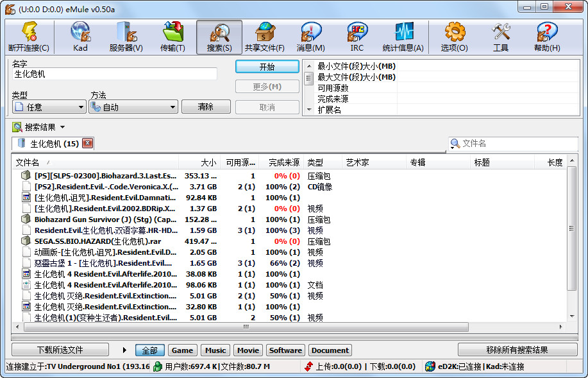Sort by the 完成来源 column header
The width and height of the screenshot is (588, 378).
coord(281,162)
